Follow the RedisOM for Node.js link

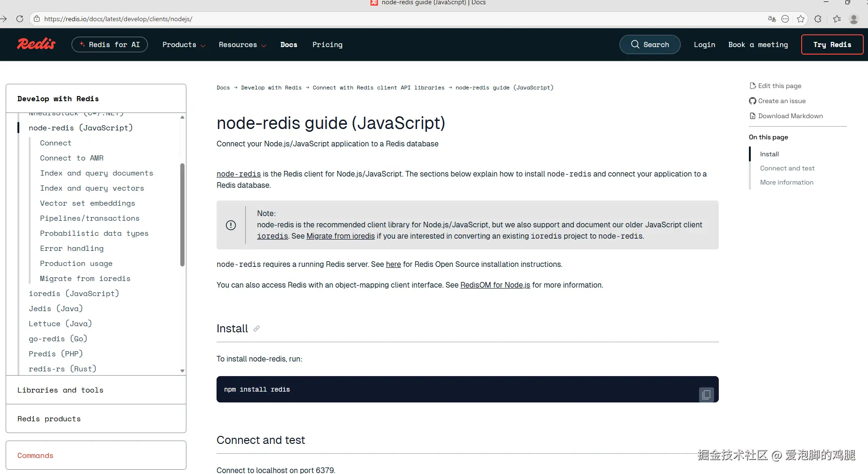(495, 285)
